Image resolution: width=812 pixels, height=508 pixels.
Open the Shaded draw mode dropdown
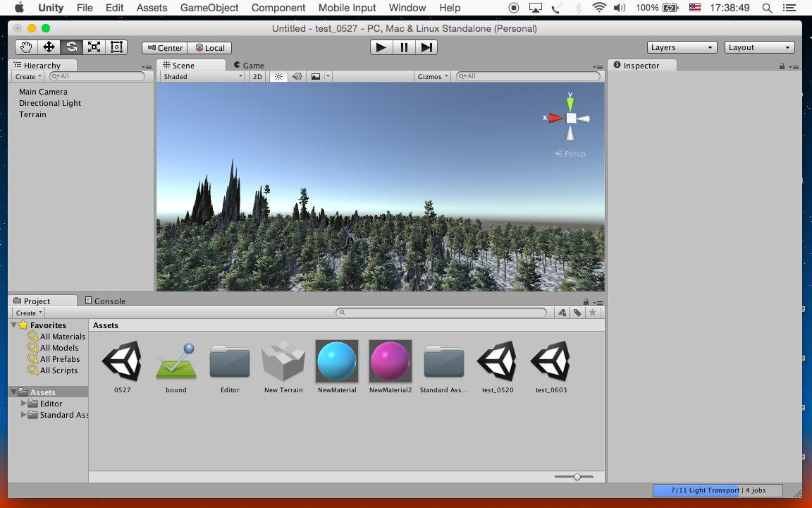(202, 76)
